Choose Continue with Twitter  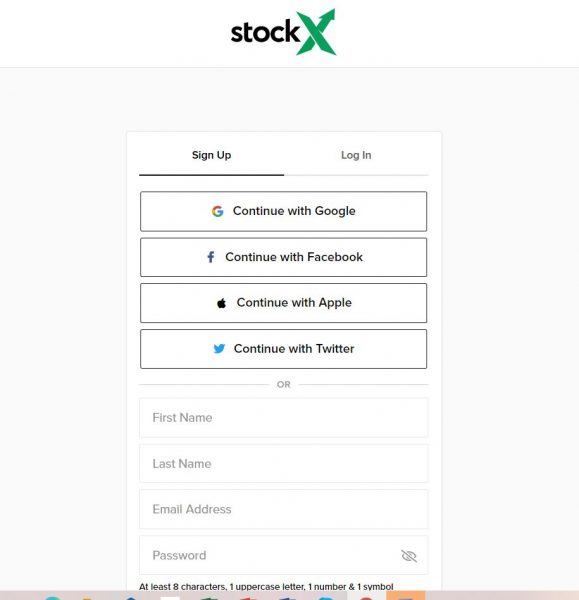pos(284,349)
